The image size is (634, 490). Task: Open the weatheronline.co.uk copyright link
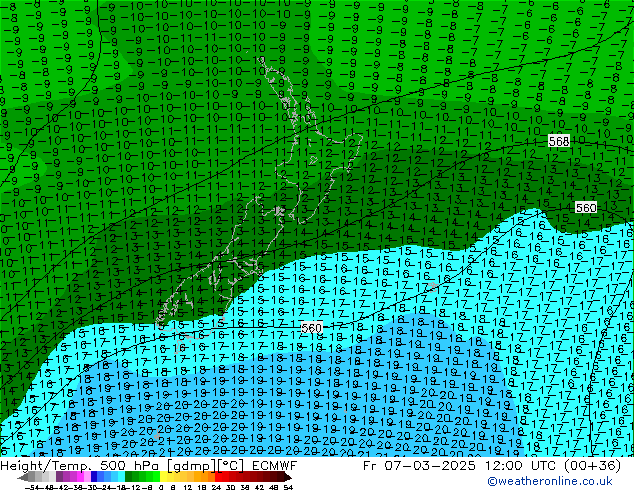pos(550,481)
